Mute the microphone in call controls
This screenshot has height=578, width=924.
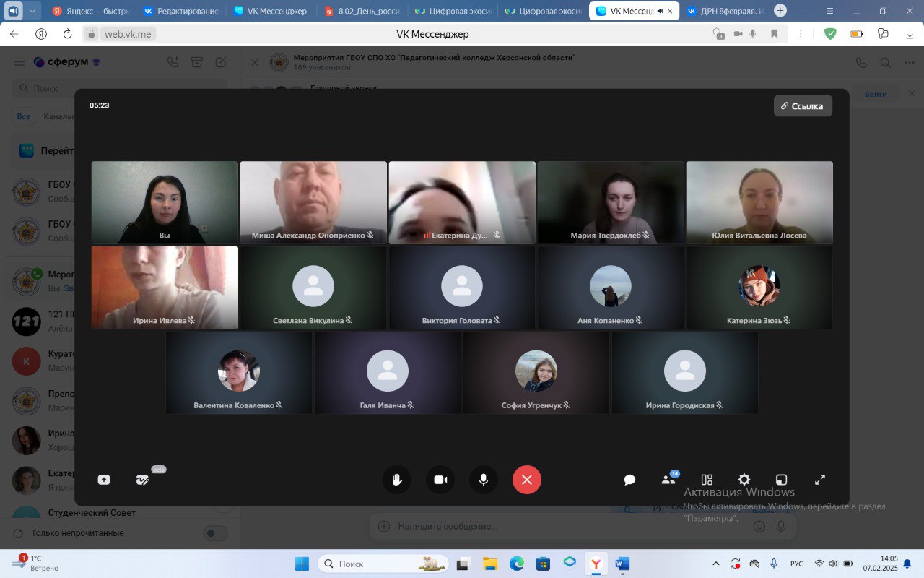(484, 480)
